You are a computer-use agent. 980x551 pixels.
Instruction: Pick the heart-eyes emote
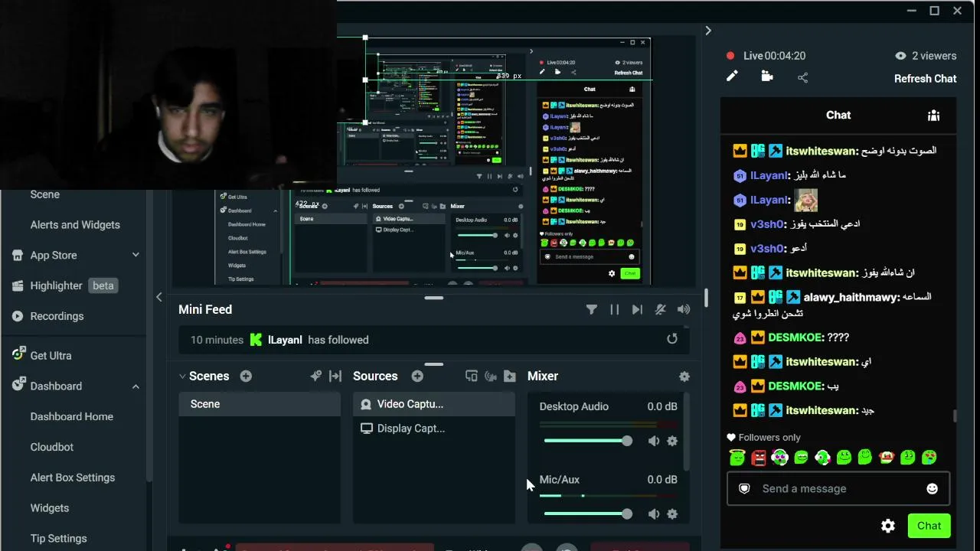tap(929, 458)
